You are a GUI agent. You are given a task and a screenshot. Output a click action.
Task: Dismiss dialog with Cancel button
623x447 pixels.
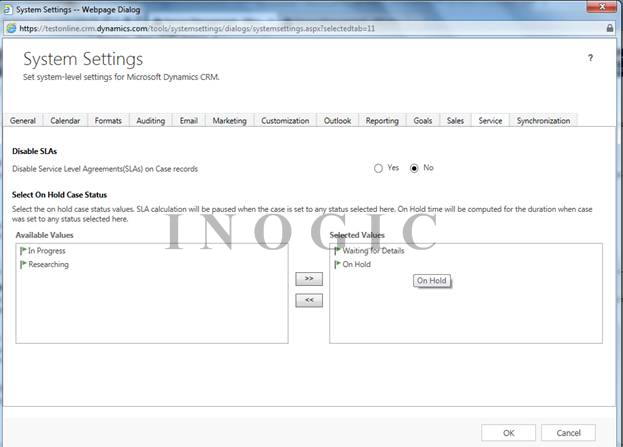point(568,433)
